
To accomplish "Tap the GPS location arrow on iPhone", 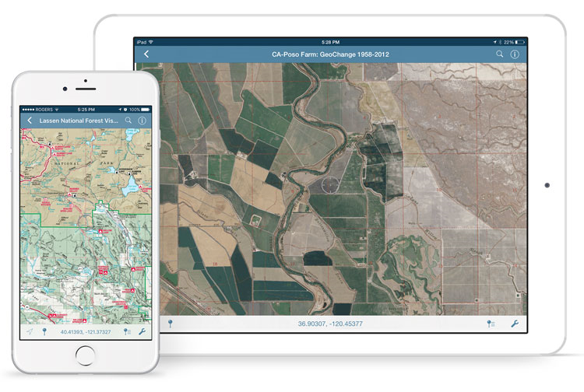I will pos(29,331).
